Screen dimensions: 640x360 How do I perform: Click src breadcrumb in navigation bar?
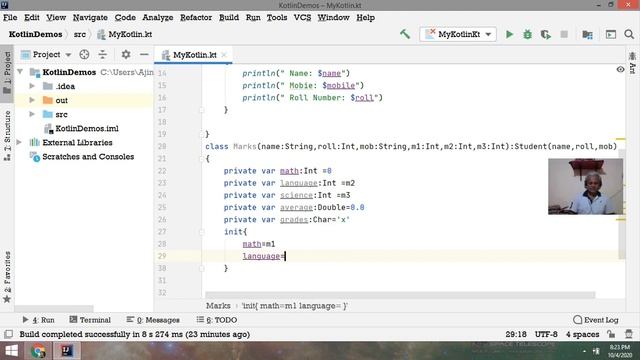[80, 34]
